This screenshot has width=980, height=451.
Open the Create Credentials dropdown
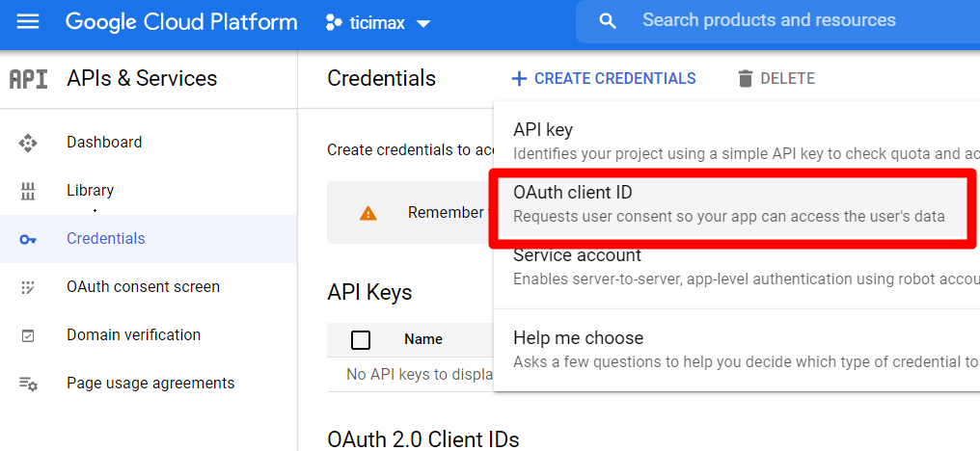[603, 79]
